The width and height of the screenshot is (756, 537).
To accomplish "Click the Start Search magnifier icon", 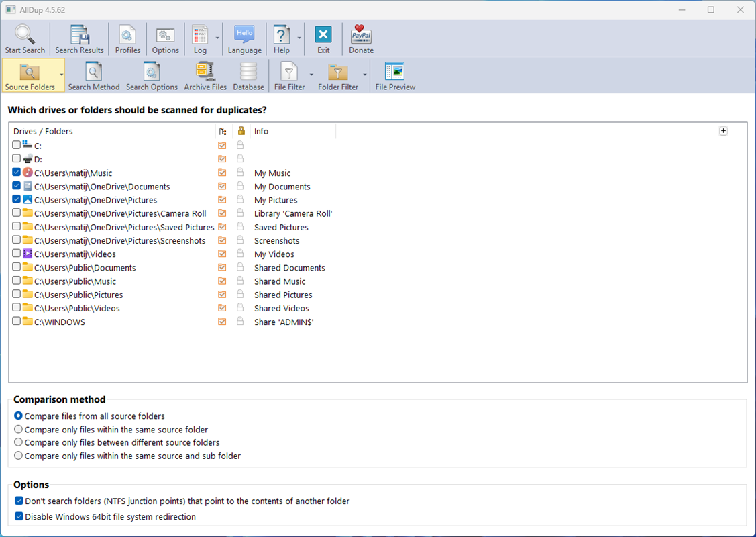I will 25,35.
